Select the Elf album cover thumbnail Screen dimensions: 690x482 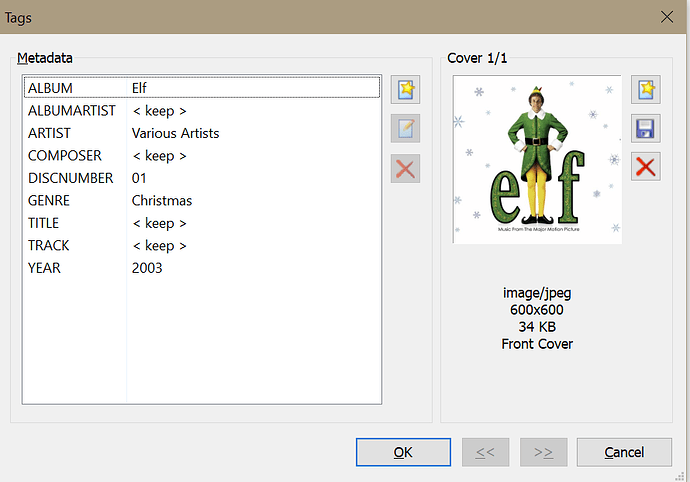pos(537,159)
